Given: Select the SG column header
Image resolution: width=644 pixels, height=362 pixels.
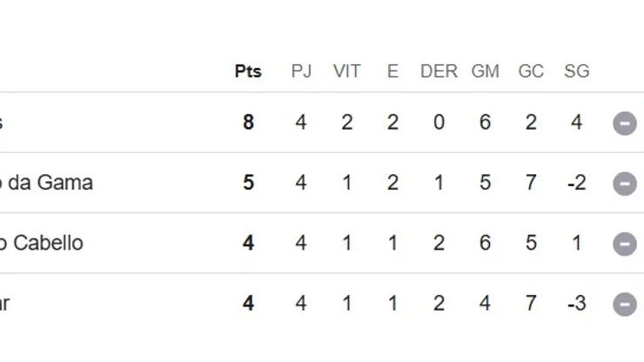Looking at the screenshot, I should pos(576,71).
